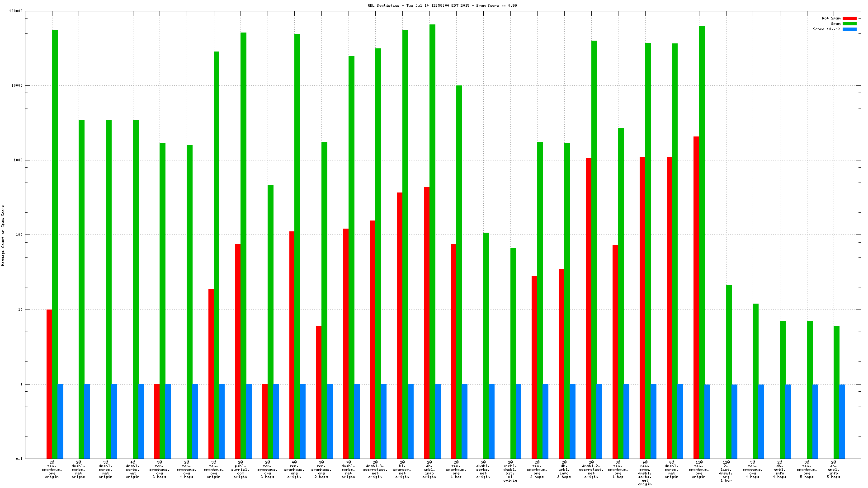This screenshot has width=868, height=488.
Task: Click the red Not Spam legend swatch
Action: (x=849, y=19)
